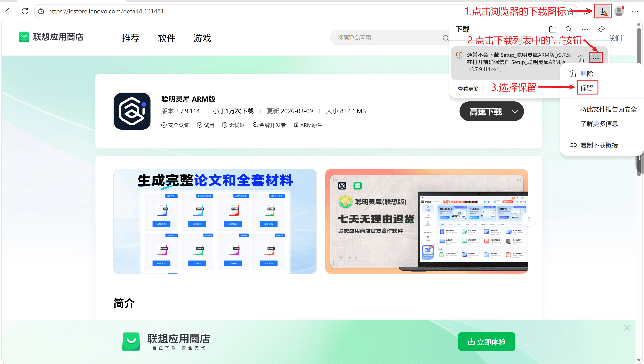Click the 联想应用商店 logo
This screenshot has width=644, height=364.
coord(51,37)
